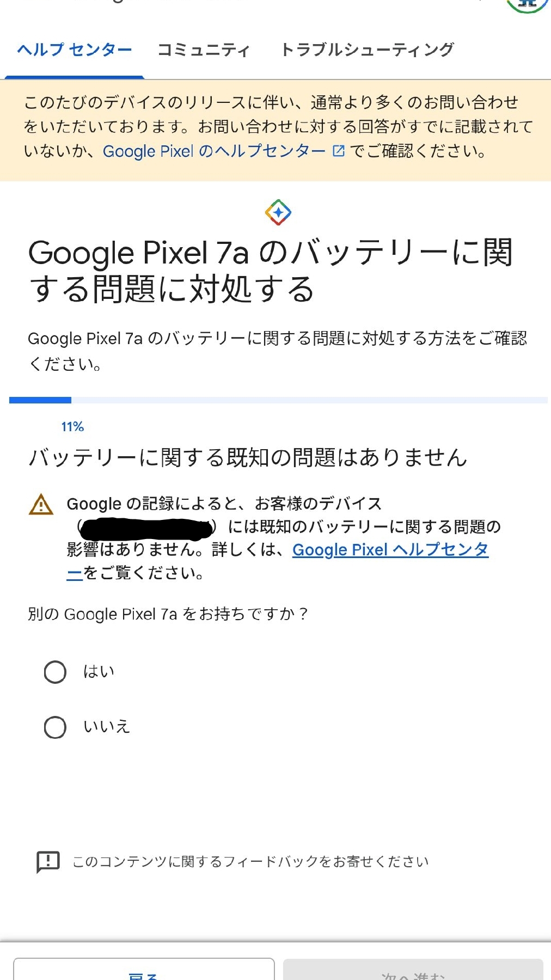This screenshot has width=551, height=980.
Task: Click the 11% progress label
Action: (72, 427)
